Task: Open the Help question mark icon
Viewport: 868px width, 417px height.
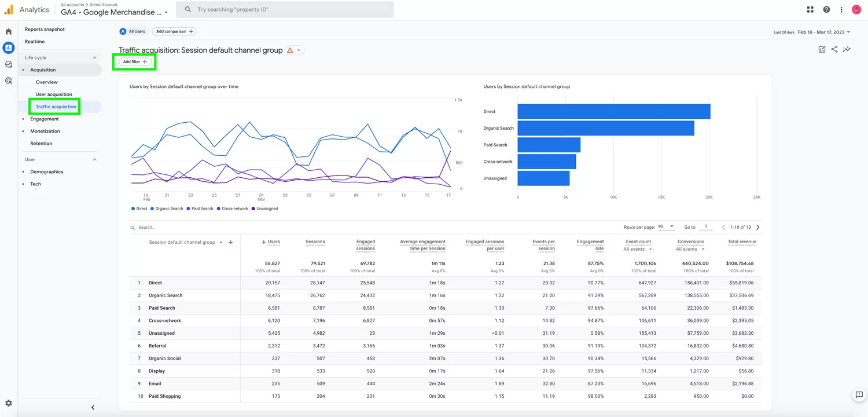Action: pyautogui.click(x=826, y=10)
